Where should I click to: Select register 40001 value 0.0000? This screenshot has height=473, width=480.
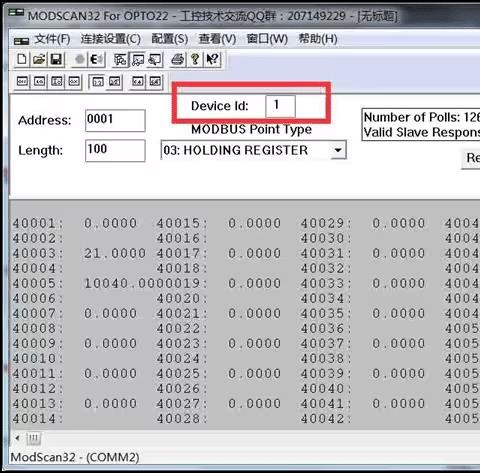[110, 223]
